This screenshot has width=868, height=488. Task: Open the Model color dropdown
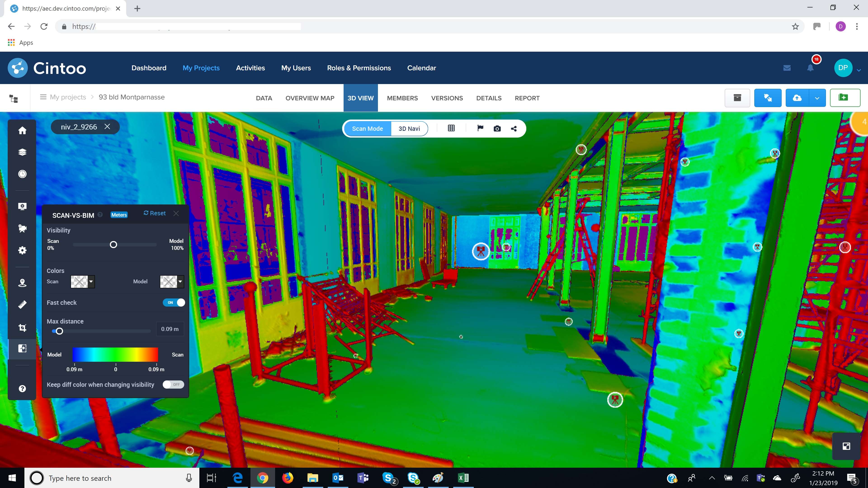(180, 282)
